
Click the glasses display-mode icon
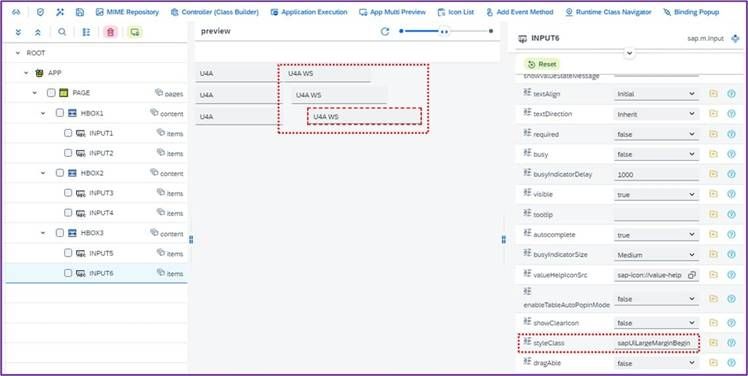tap(15, 12)
